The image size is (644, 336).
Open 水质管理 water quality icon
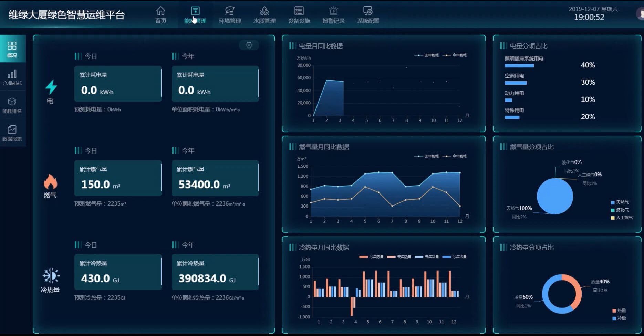coord(264,11)
